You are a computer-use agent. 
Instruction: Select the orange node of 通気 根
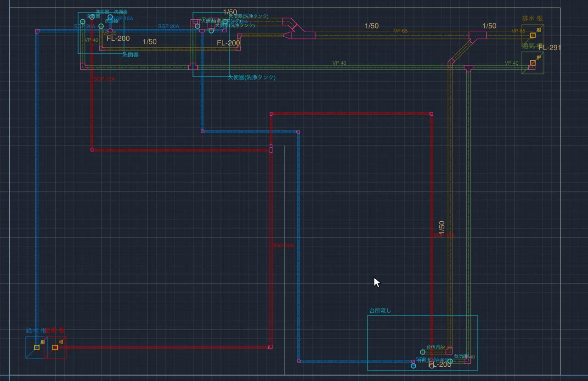tap(533, 63)
